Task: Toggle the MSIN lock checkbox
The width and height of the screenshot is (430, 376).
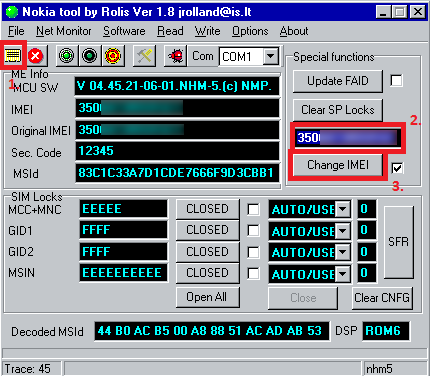Action: 253,274
